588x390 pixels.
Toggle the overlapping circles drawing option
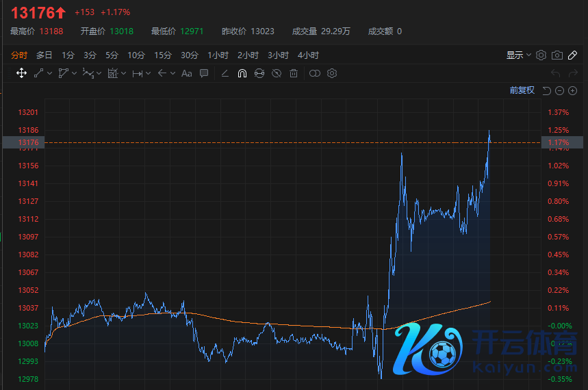click(x=314, y=73)
